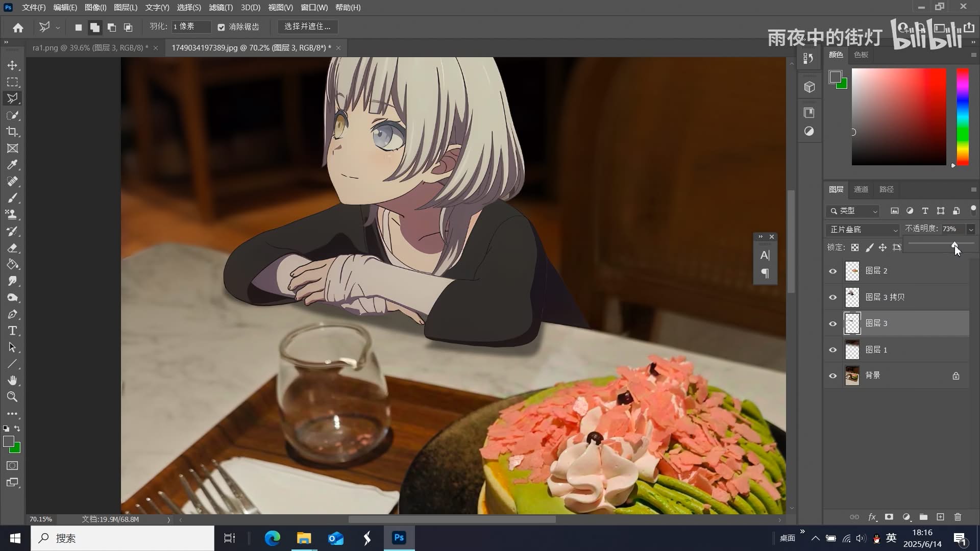Hide 图层 3 拷贝 layer visibility
This screenshot has height=551, width=980.
click(833, 297)
